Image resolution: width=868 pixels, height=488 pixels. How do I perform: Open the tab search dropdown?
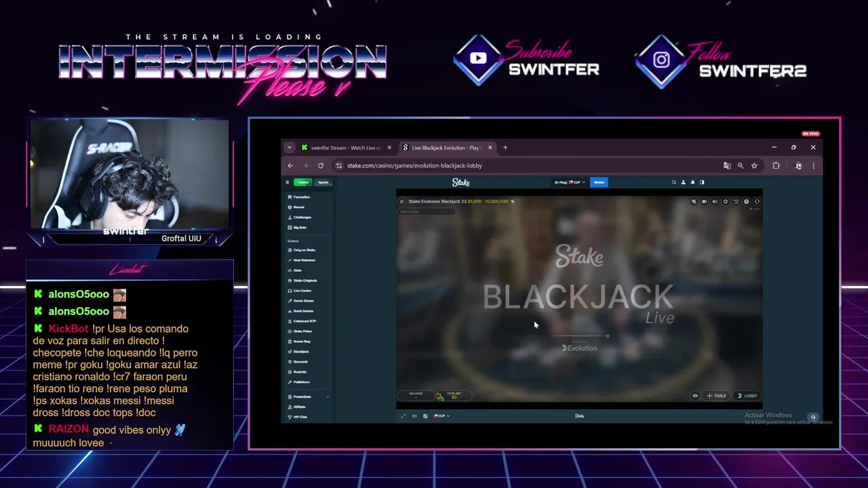(290, 148)
